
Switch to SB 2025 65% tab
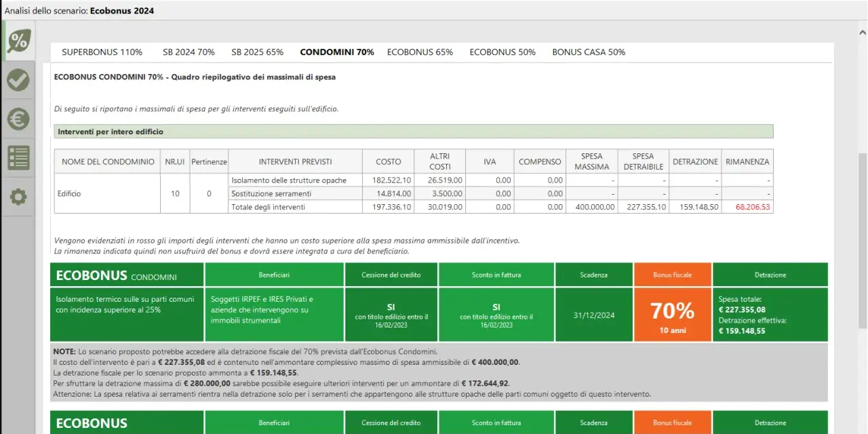[258, 52]
